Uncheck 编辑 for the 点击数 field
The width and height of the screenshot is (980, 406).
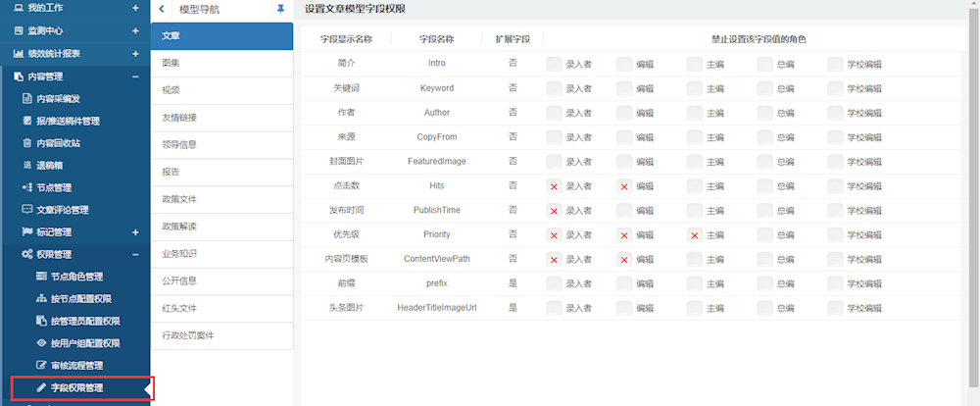624,185
